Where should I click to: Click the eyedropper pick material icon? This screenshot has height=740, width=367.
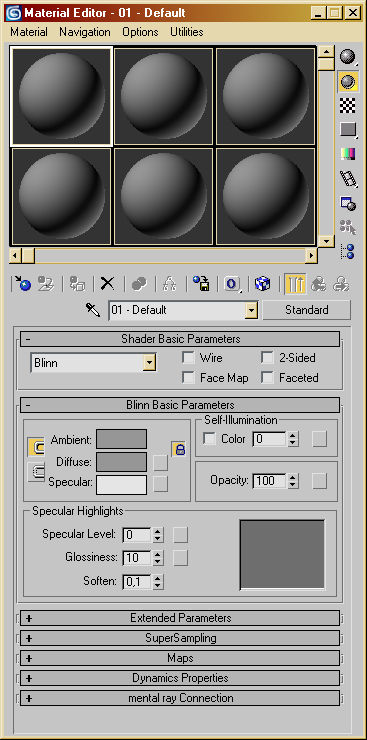pyautogui.click(x=93, y=310)
